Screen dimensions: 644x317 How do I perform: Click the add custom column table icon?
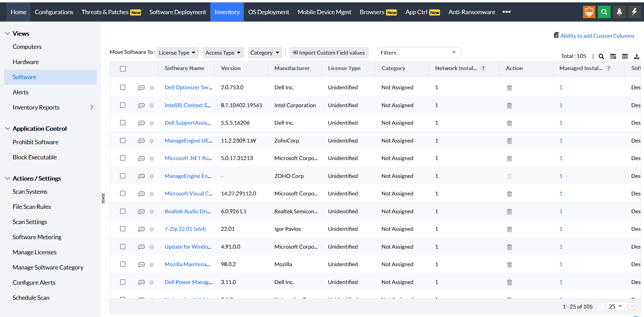point(613,57)
